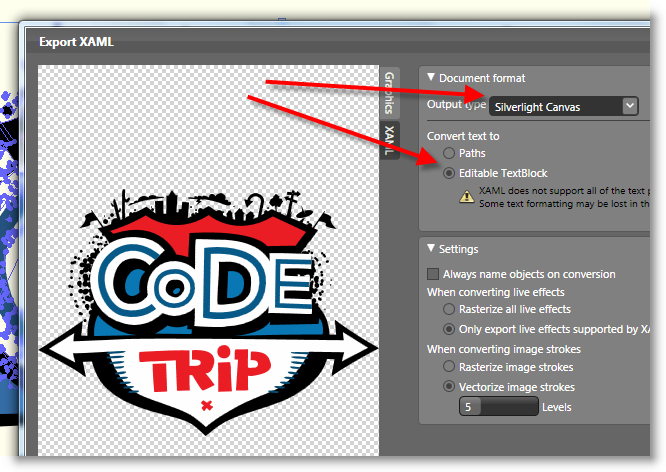Enable Always name objects on conversion

[x=433, y=274]
